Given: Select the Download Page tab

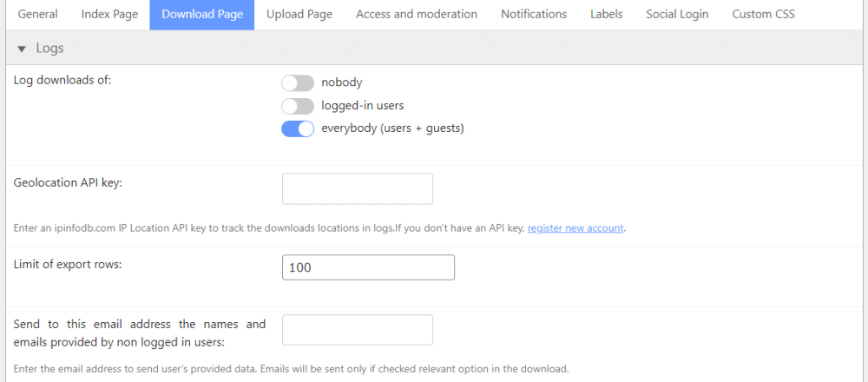Looking at the screenshot, I should click(x=201, y=15).
